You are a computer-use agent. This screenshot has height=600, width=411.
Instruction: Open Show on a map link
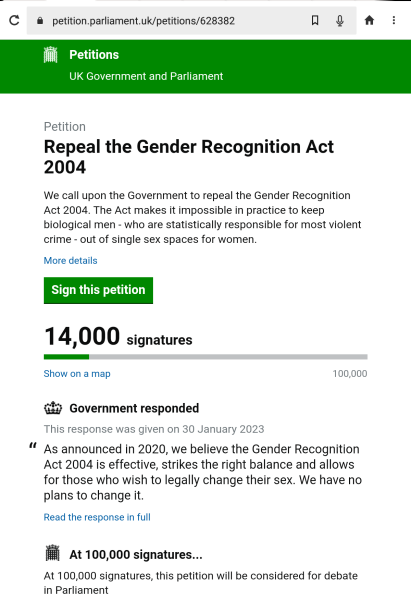point(77,373)
